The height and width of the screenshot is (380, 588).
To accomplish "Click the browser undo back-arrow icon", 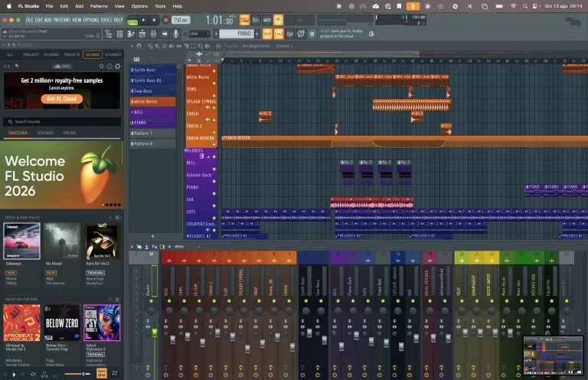I will click(17, 66).
